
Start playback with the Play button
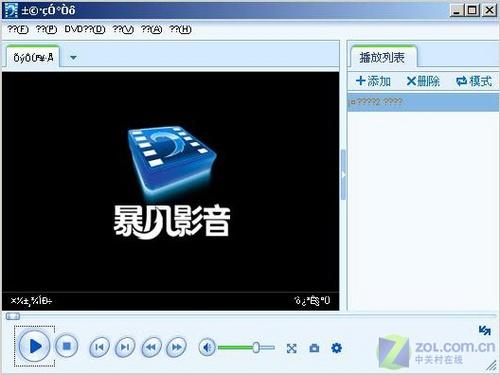(35, 346)
